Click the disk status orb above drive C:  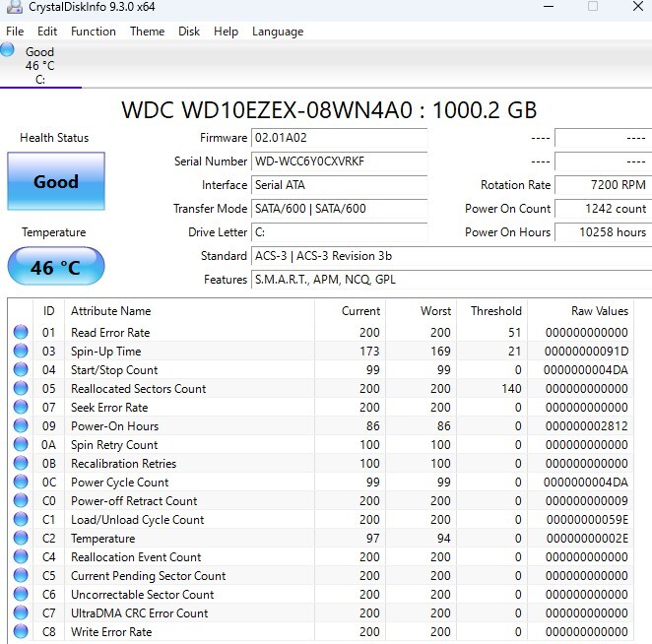[8, 49]
